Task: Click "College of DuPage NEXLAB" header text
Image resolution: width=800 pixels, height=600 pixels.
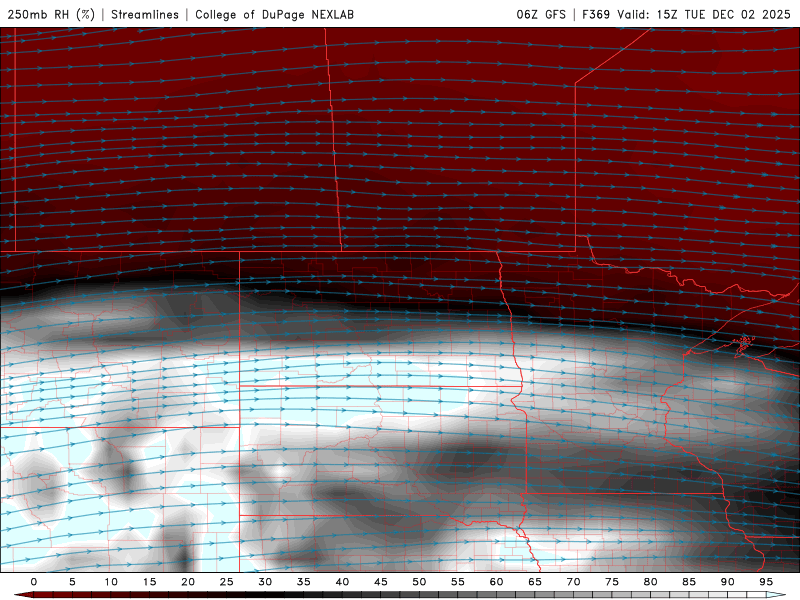Action: coord(274,14)
